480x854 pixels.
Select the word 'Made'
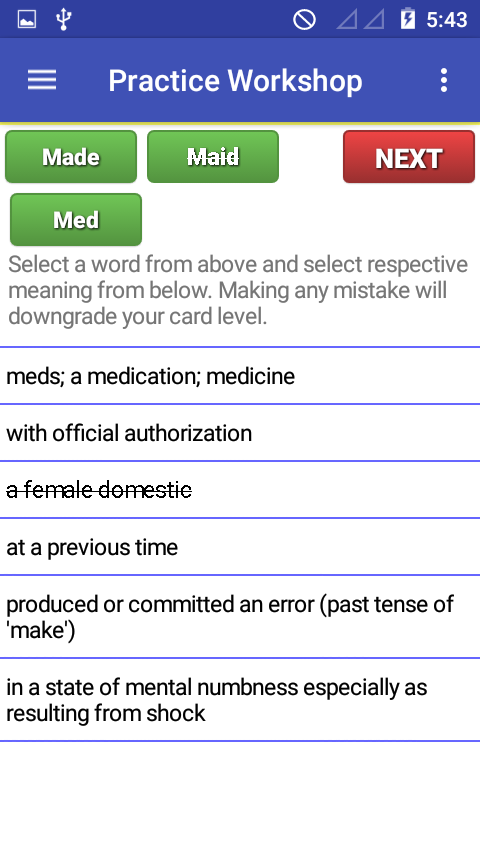click(x=71, y=157)
